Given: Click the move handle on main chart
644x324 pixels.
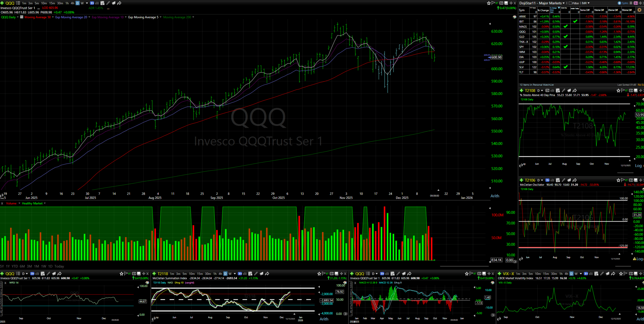Looking at the screenshot, I should tap(511, 3).
